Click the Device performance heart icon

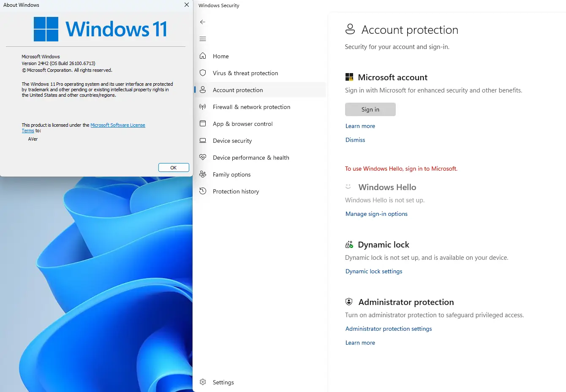tap(203, 157)
